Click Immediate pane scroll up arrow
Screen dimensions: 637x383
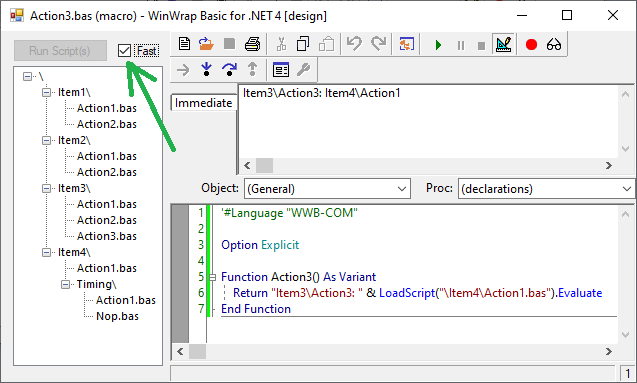(626, 94)
